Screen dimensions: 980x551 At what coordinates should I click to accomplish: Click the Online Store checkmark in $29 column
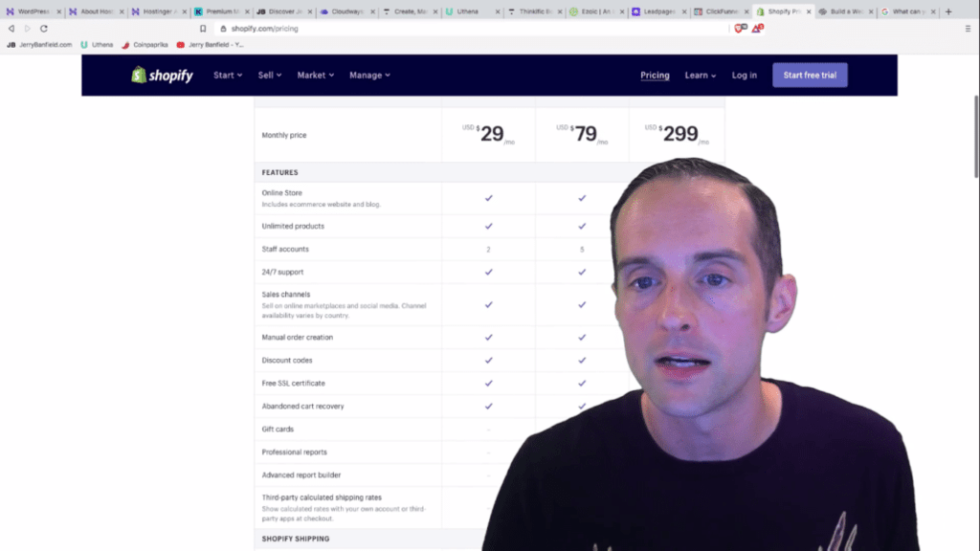(x=489, y=198)
